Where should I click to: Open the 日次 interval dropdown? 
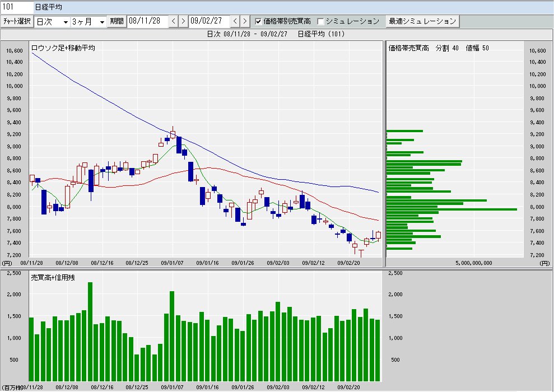point(52,21)
